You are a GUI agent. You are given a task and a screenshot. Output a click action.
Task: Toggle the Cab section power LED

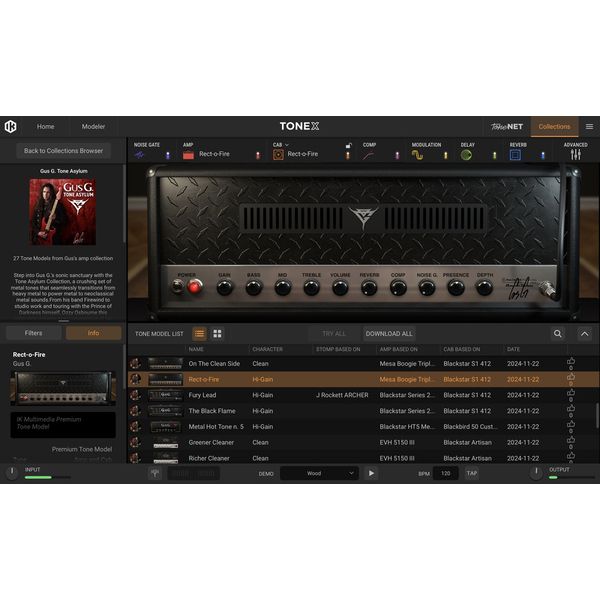[348, 156]
